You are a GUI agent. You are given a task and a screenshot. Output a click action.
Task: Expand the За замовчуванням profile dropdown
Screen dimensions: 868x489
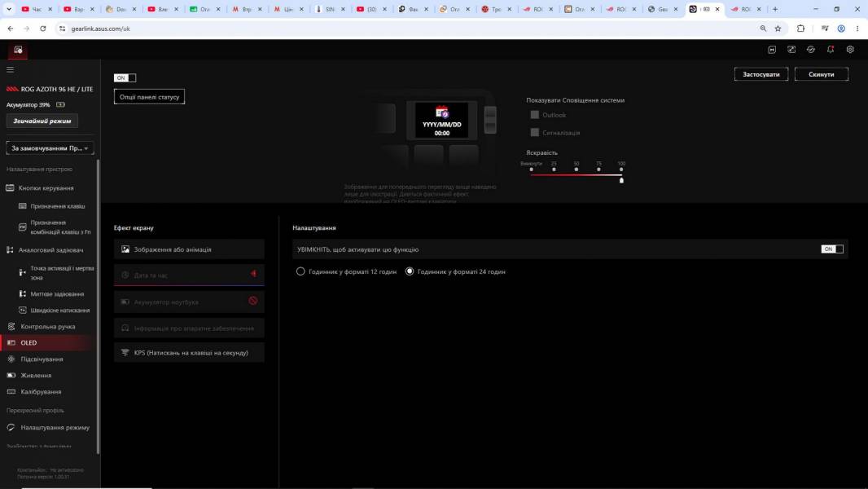[50, 148]
